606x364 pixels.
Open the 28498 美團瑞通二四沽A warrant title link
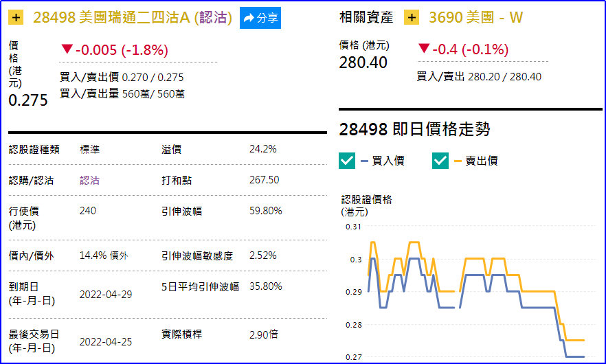(x=133, y=18)
